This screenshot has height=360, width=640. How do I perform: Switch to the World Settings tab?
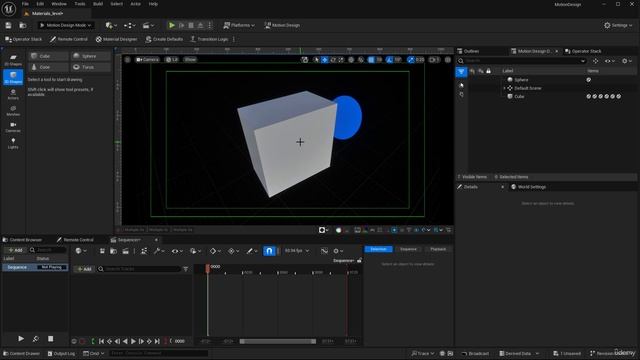529,187
